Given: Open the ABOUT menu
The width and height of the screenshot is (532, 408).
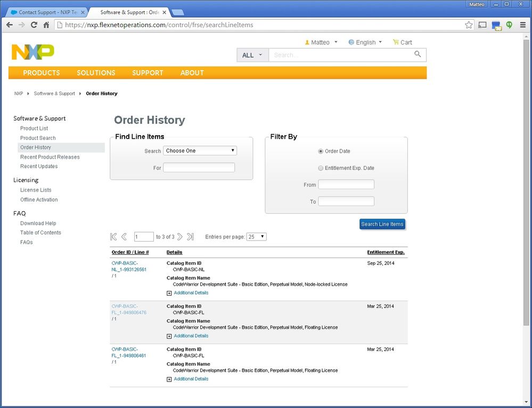Looking at the screenshot, I should pyautogui.click(x=192, y=73).
